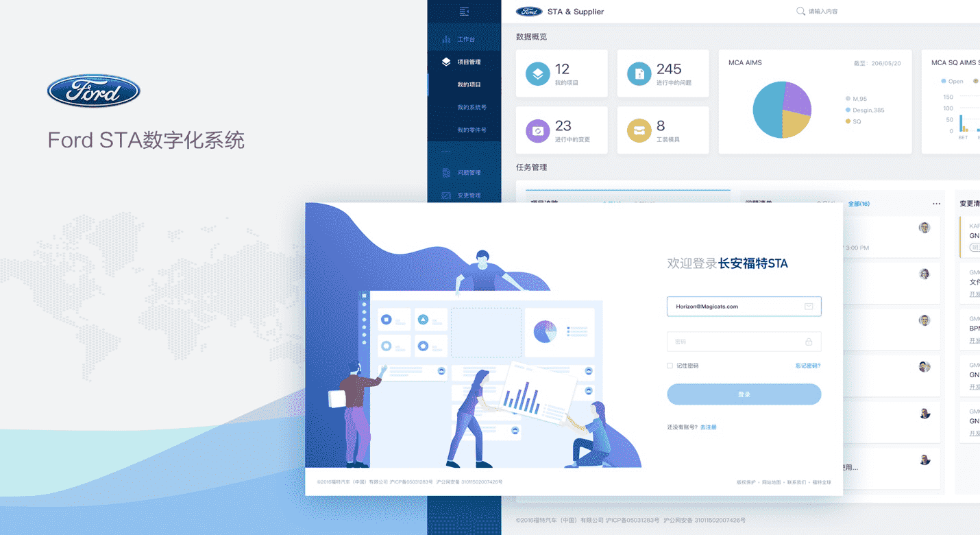Open the 23 进行中的变更 stat card
This screenshot has width=980, height=535.
tap(562, 130)
